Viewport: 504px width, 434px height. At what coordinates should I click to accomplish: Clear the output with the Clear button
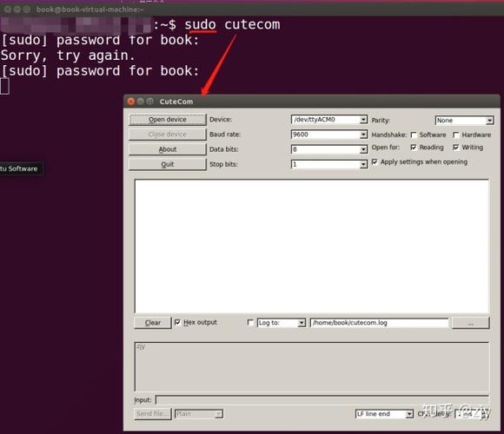click(153, 323)
